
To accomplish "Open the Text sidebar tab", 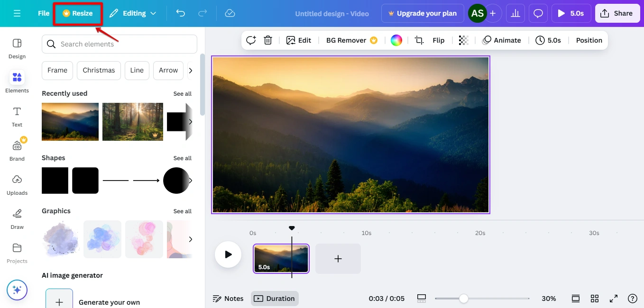I will (17, 117).
